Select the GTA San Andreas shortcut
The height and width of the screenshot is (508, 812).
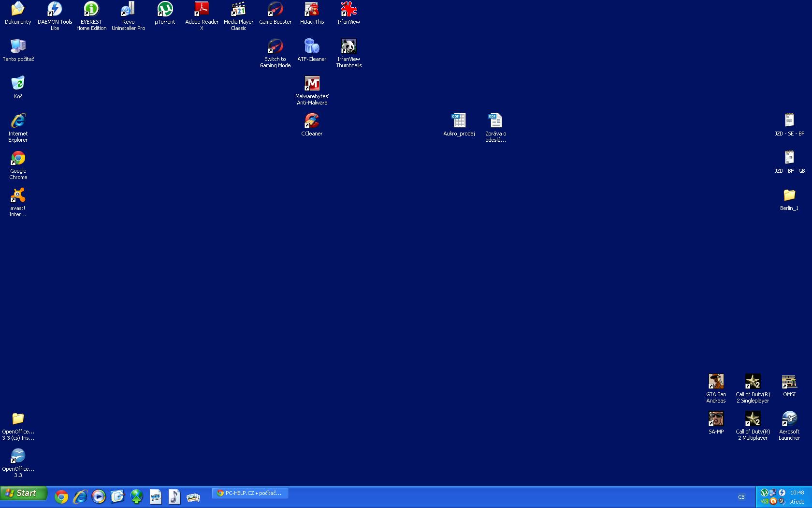(716, 382)
